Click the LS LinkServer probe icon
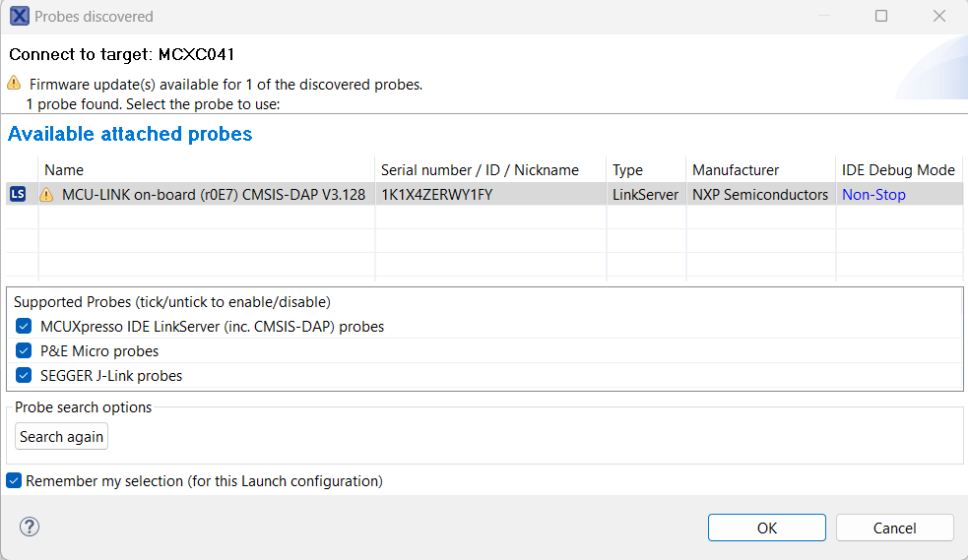Viewport: 968px width, 560px height. coord(18,195)
